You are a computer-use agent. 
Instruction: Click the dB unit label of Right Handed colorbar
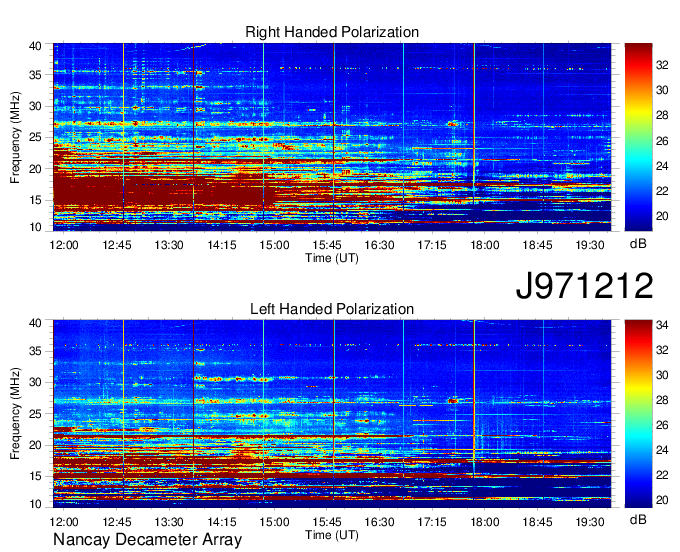tap(638, 244)
